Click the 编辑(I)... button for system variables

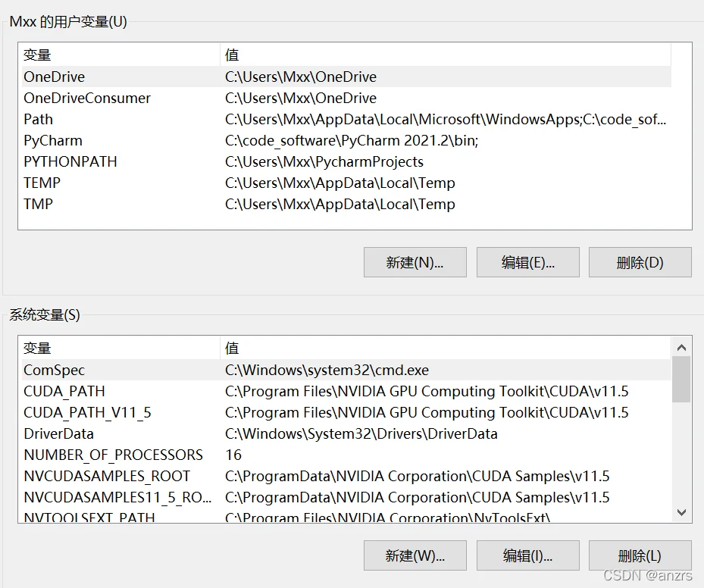click(527, 555)
